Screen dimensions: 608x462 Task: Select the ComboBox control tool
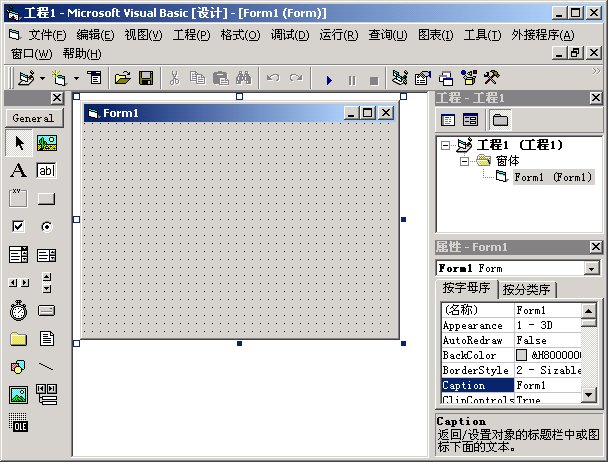tap(18, 254)
